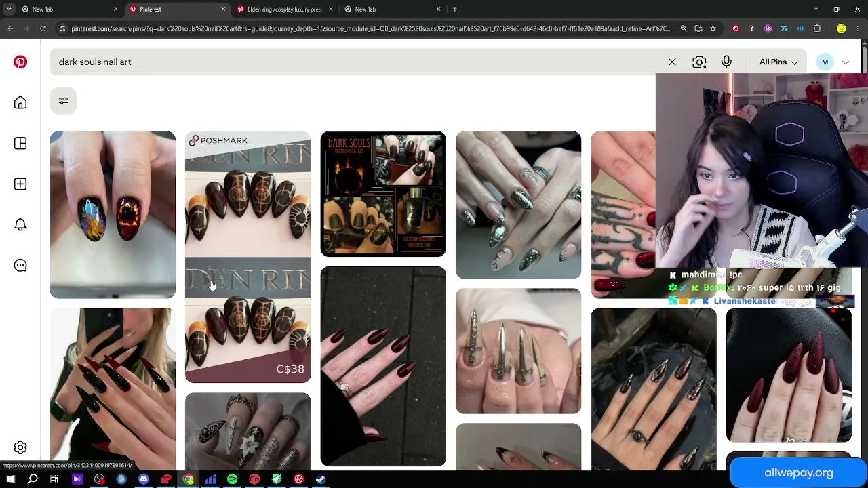868x488 pixels.
Task: Open the zoom magnifier in address bar
Action: coord(684,28)
